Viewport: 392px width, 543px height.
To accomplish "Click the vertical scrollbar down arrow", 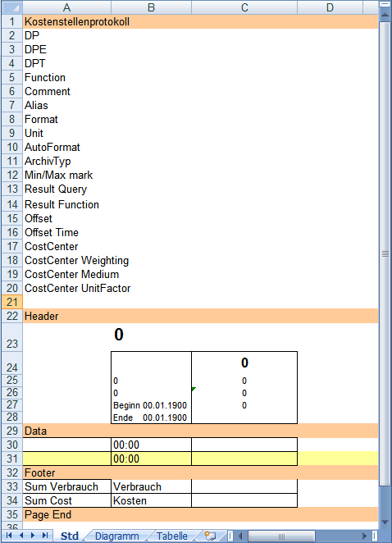I will (385, 522).
